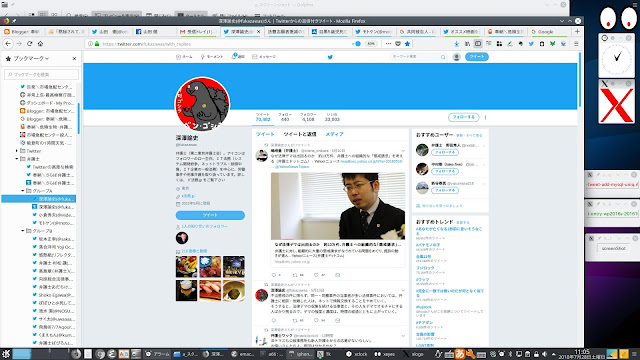640x360 pixels.
Task: Select the Tweets and replies tab
Action: (x=300, y=134)
